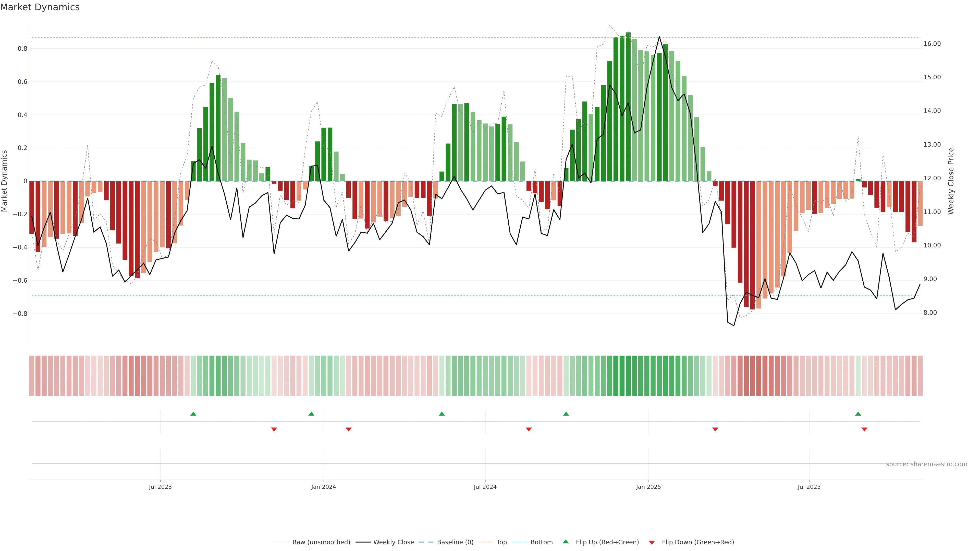The width and height of the screenshot is (980, 551).
Task: Click the Jul 2024 axis label
Action: (485, 487)
